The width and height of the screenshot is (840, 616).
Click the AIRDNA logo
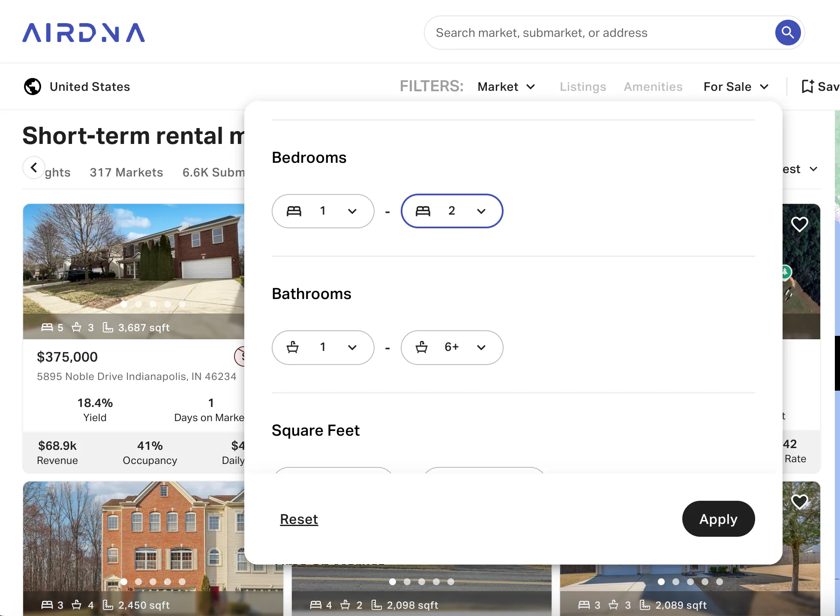[84, 33]
